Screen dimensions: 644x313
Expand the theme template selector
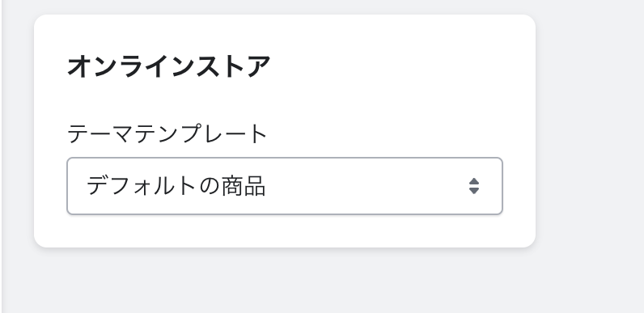coord(285,186)
